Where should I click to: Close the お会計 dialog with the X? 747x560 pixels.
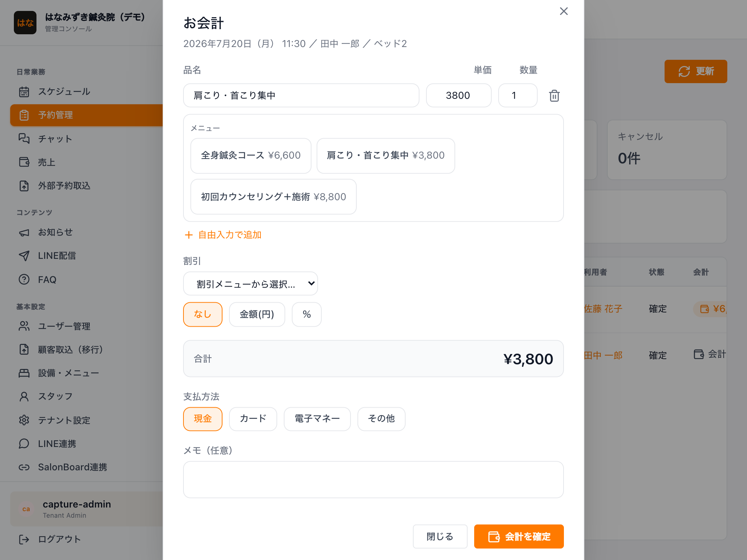564,11
